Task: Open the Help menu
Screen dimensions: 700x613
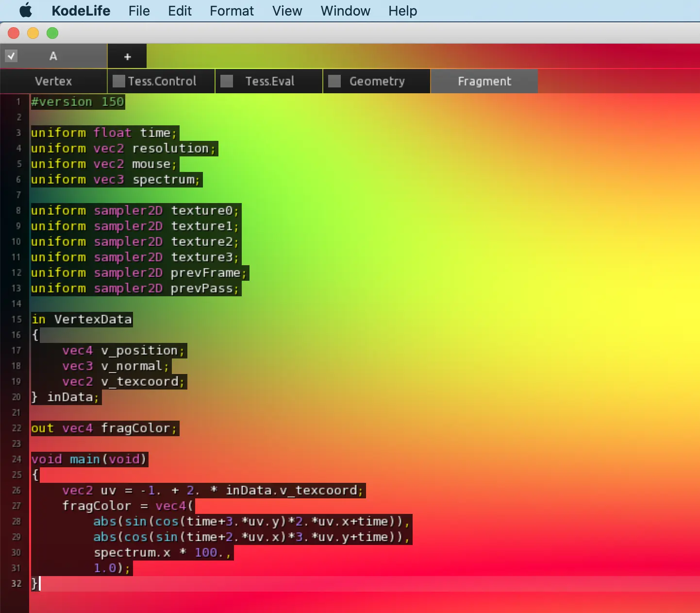Action: pyautogui.click(x=402, y=11)
